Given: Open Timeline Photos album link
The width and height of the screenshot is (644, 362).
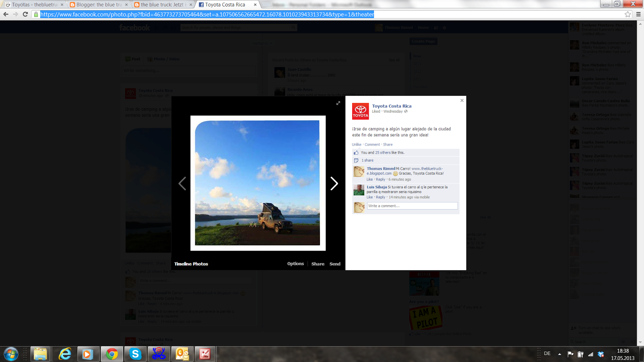Looking at the screenshot, I should tap(191, 264).
